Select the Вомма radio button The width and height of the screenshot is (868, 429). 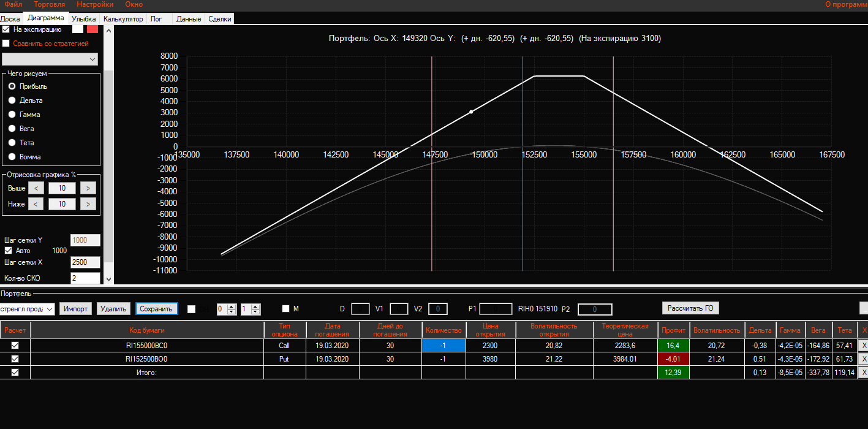(x=12, y=157)
